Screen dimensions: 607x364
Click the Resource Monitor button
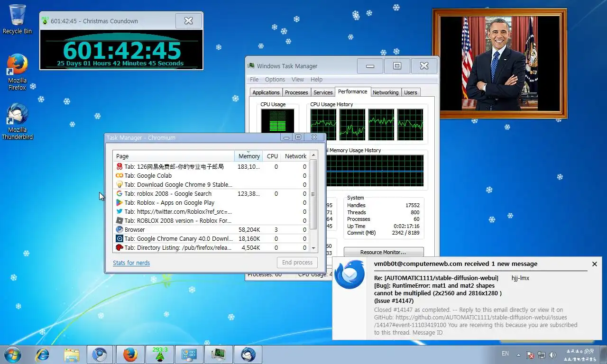click(383, 252)
